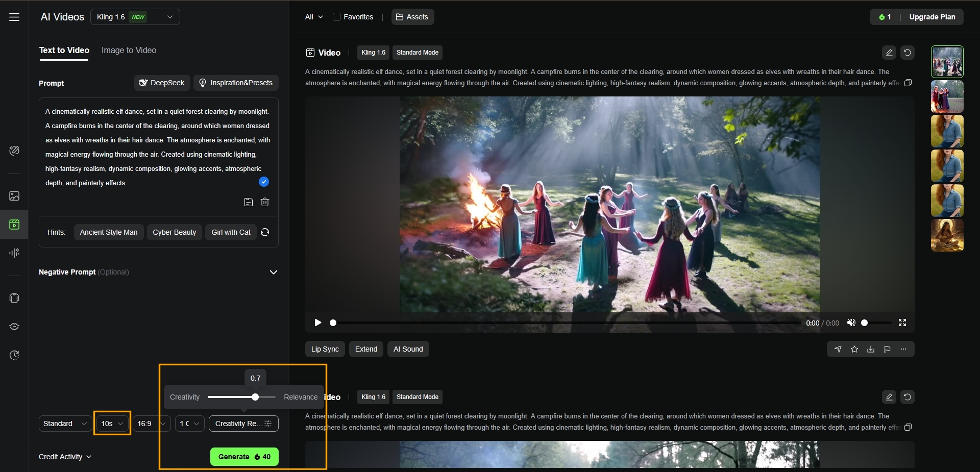This screenshot has width=980, height=472.
Task: Expand the Credit Activity dropdown
Action: coord(65,457)
